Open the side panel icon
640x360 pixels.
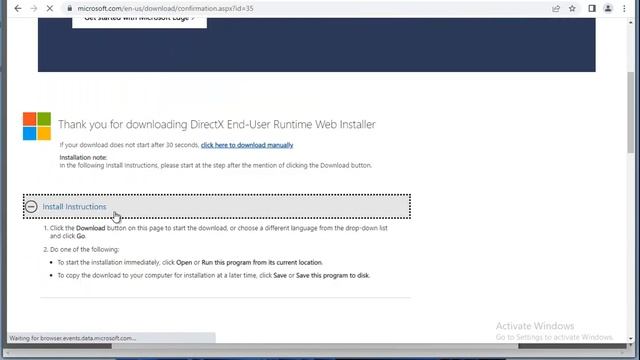(x=592, y=8)
